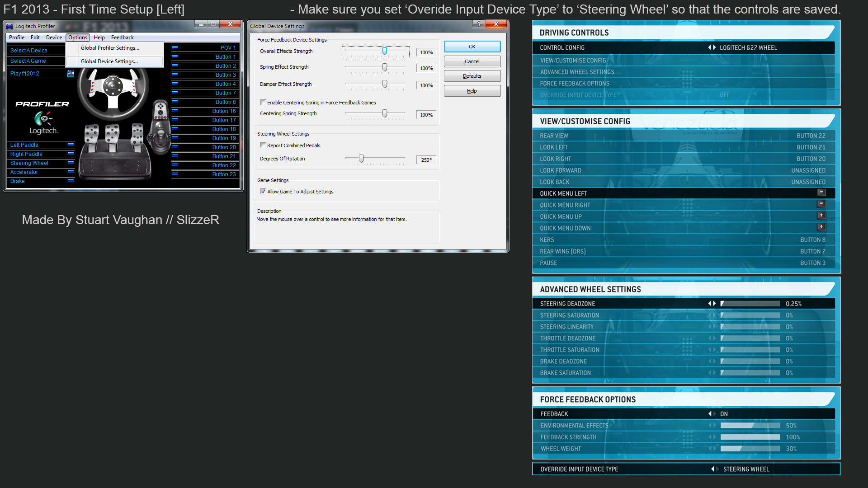This screenshot has width=868, height=488.
Task: Open the Select A Game list
Action: coord(28,61)
